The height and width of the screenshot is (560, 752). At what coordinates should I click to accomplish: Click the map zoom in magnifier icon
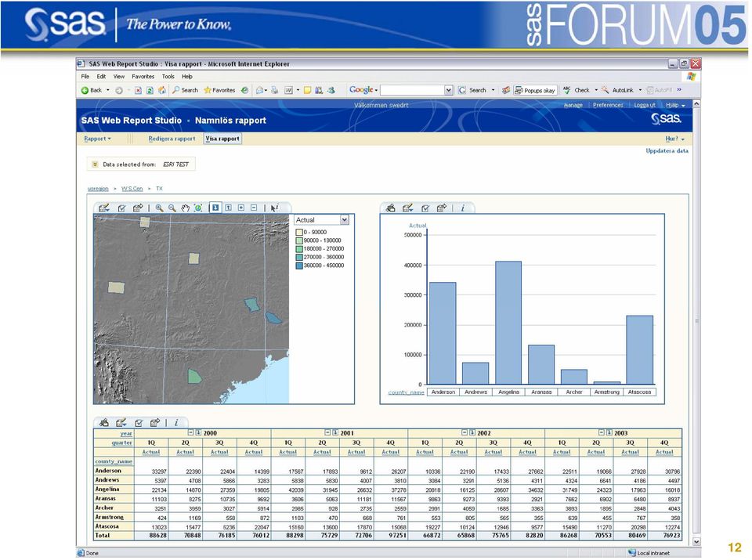159,208
